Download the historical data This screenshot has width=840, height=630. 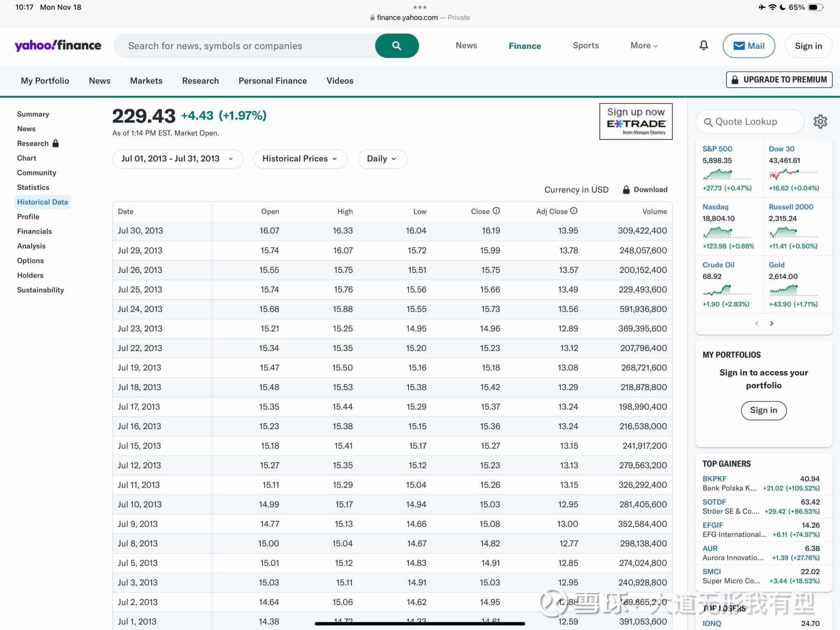(645, 189)
